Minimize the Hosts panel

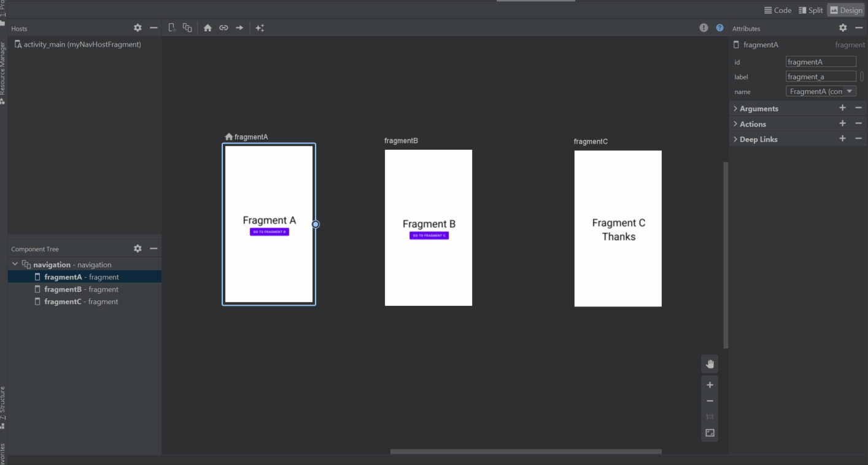(x=153, y=28)
